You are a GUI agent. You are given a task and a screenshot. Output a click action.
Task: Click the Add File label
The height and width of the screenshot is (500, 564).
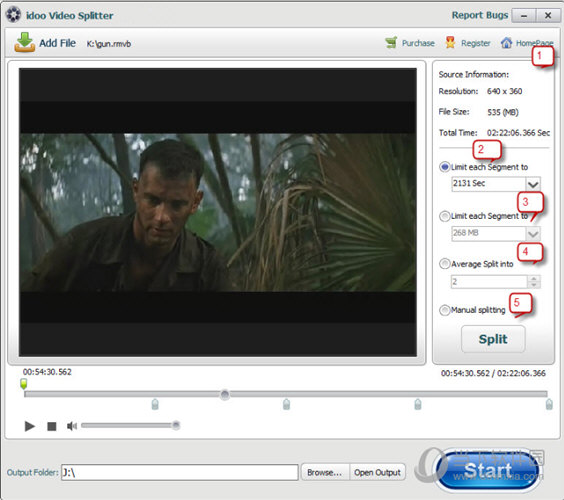coord(58,43)
